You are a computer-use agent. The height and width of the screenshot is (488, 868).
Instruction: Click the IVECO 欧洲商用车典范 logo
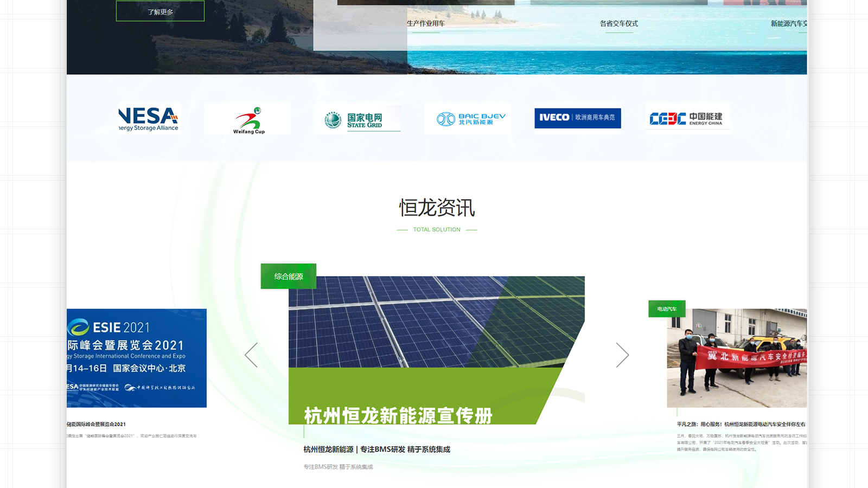coord(577,118)
